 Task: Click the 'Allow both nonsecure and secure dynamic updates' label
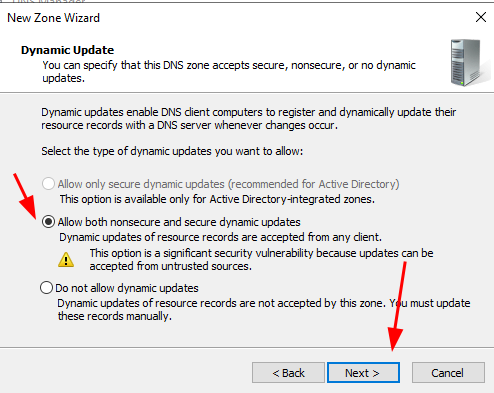pos(179,222)
